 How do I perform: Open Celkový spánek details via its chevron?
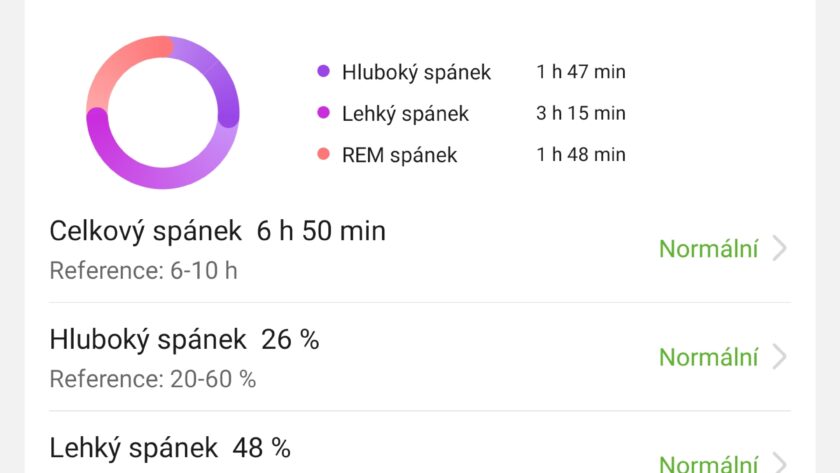(780, 249)
